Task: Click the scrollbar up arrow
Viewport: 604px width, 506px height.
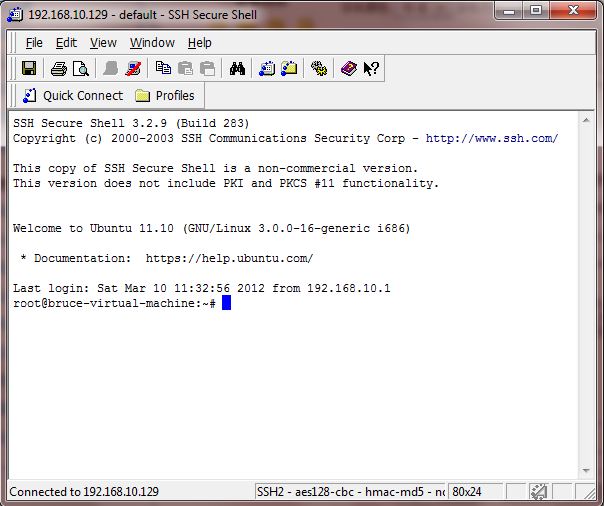Action: 586,121
